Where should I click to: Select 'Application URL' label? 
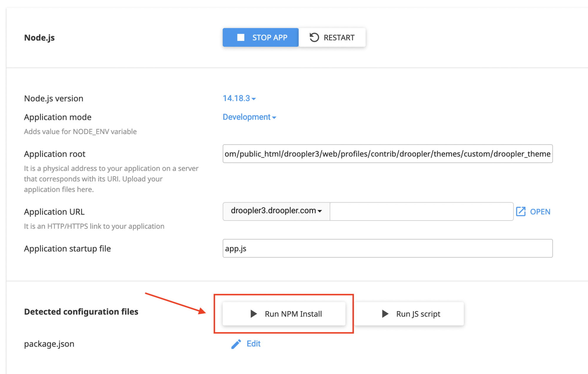[x=54, y=212]
